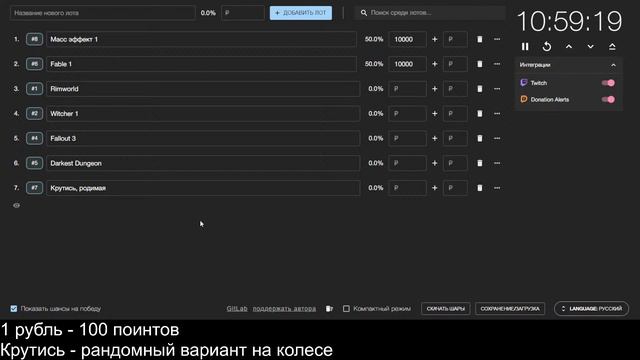Open more options for Rimworld
640x360 pixels.
[x=497, y=89]
